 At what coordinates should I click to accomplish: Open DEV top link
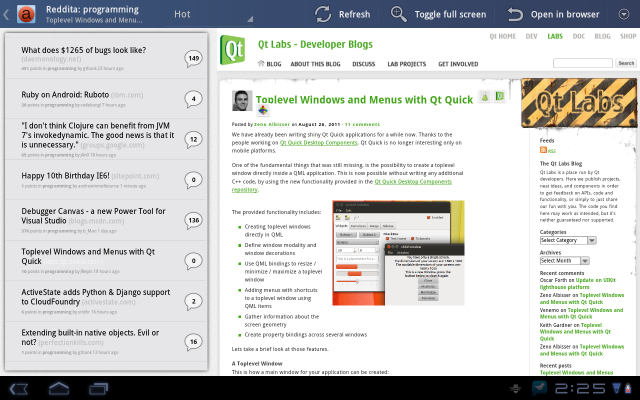(x=531, y=36)
